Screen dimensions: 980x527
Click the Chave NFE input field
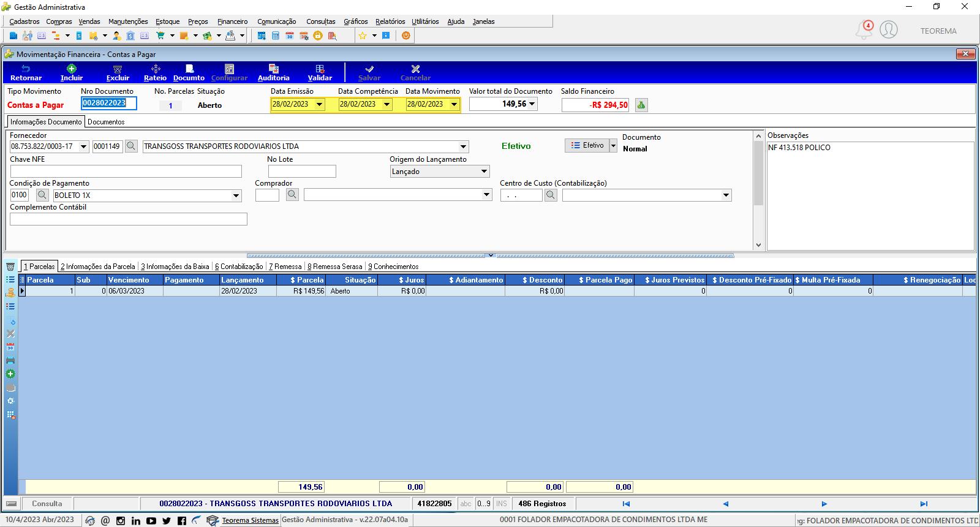coord(126,171)
